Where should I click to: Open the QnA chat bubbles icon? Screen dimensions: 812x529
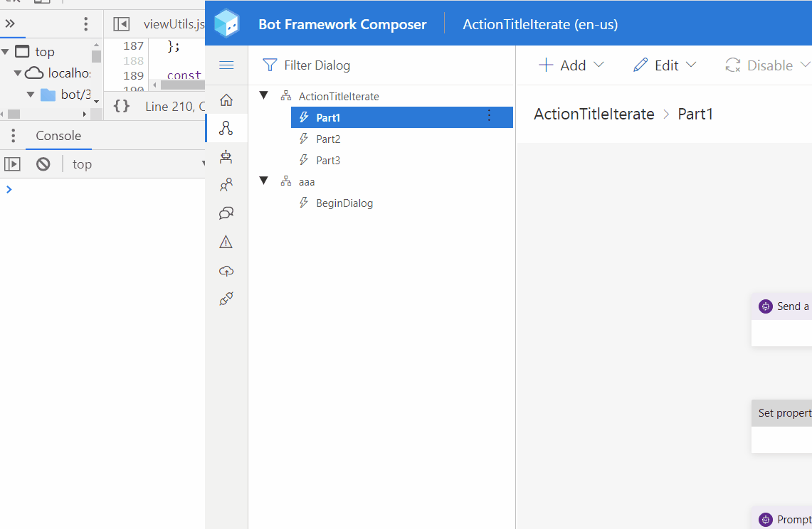(x=226, y=213)
